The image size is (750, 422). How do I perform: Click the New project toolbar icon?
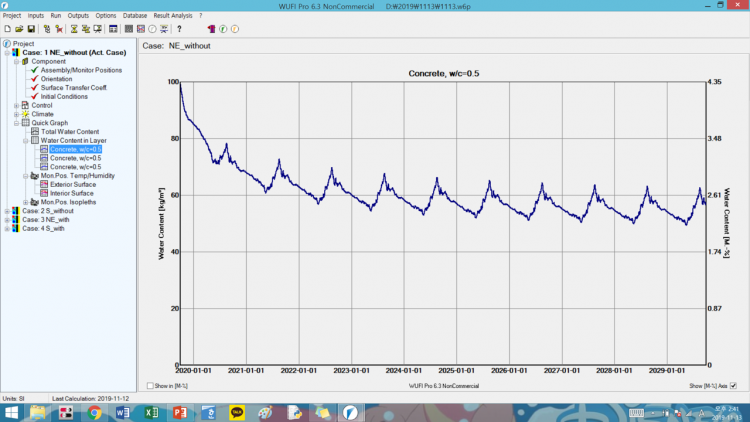pos(8,29)
